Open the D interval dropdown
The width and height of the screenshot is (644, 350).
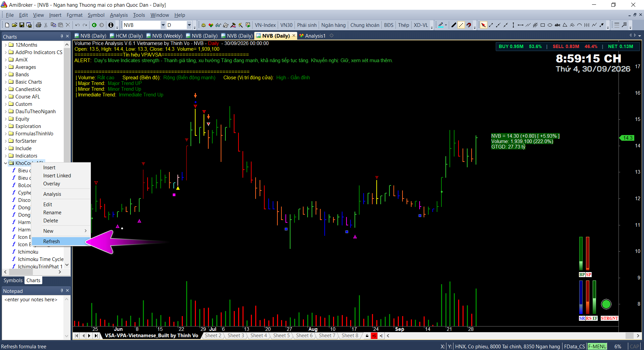point(189,25)
